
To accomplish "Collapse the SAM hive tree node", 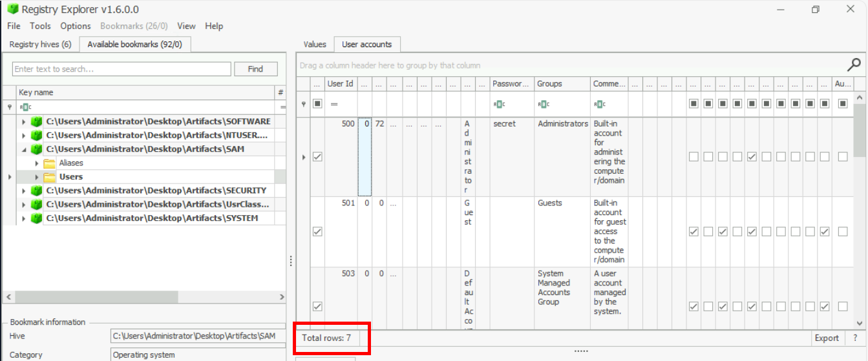I will click(x=24, y=149).
